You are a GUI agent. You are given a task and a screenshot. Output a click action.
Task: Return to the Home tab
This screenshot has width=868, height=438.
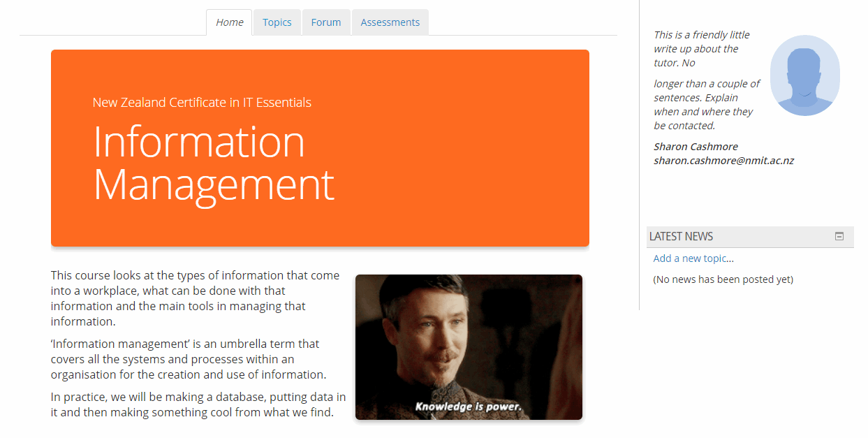pos(229,22)
